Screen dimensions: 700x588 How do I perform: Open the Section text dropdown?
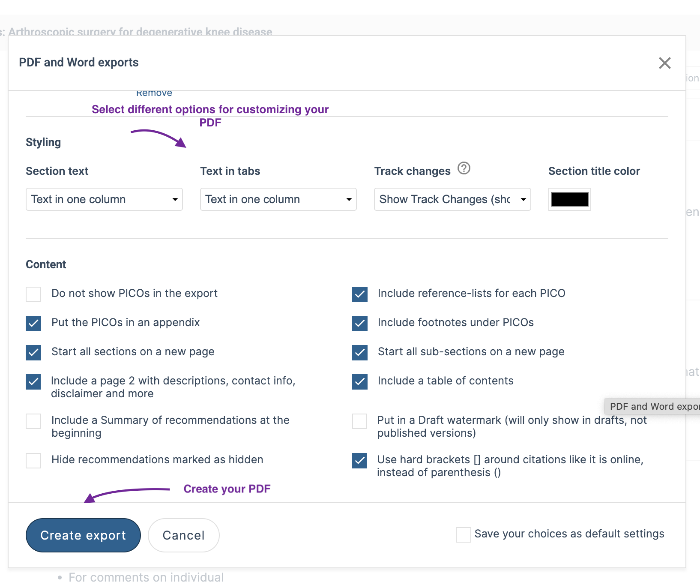point(104,199)
